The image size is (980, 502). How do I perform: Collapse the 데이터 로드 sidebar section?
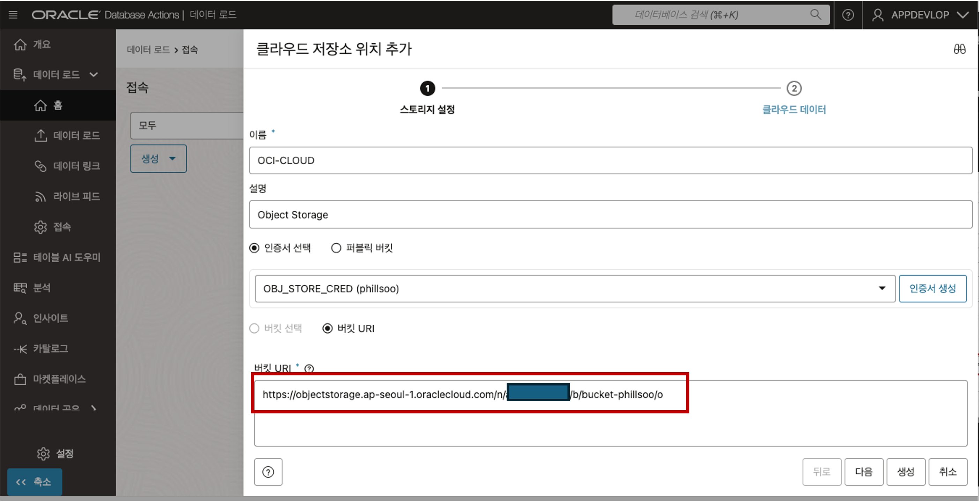coord(93,75)
